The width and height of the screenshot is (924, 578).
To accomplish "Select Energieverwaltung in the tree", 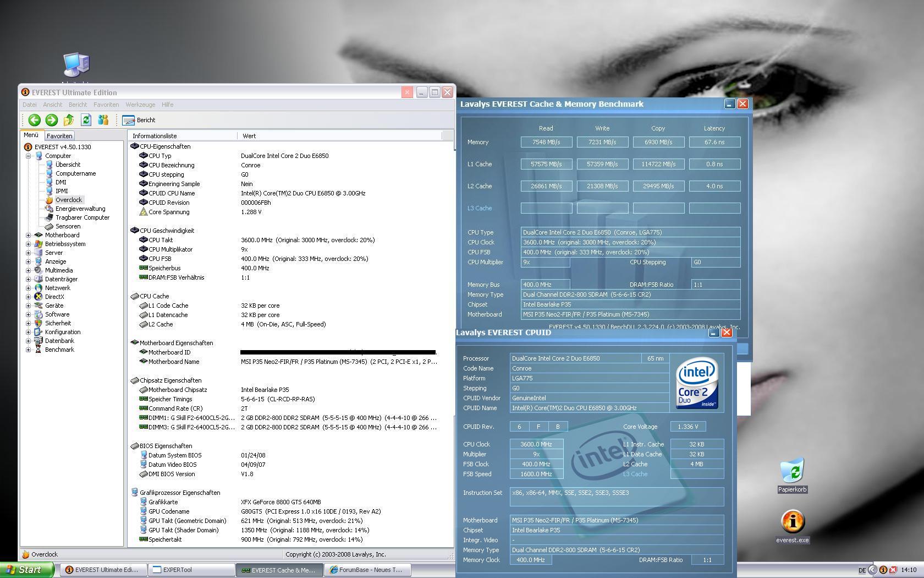I will (x=80, y=209).
